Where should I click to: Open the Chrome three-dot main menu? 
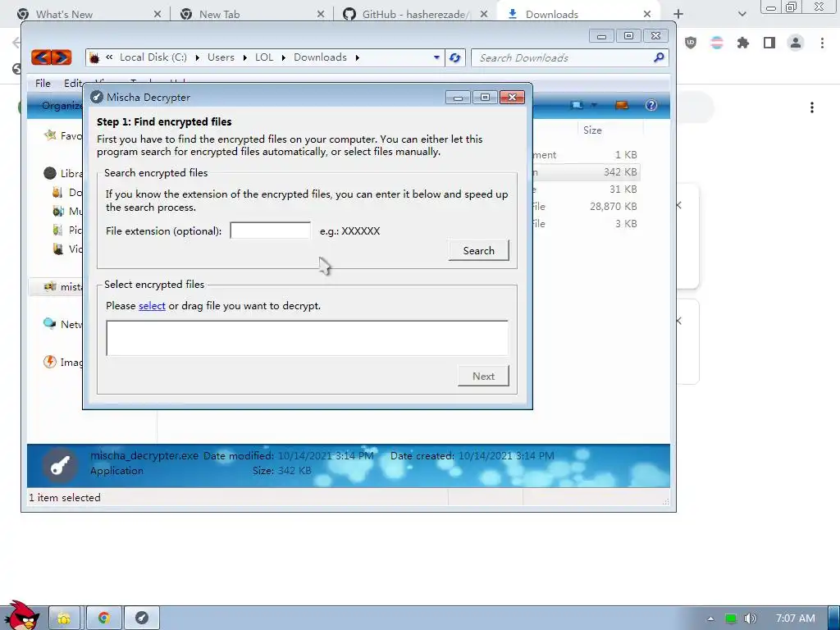coord(822,43)
